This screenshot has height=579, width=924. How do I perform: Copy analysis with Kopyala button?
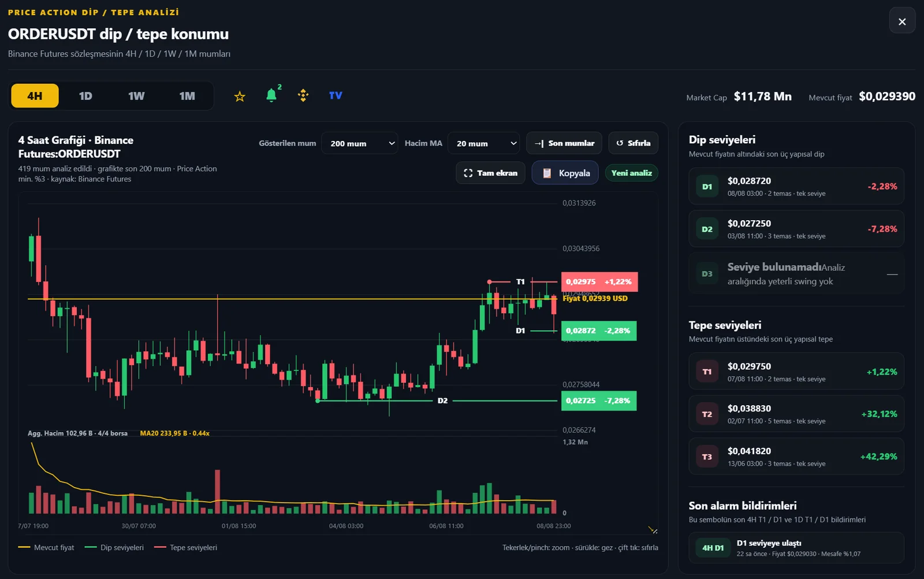coord(565,173)
